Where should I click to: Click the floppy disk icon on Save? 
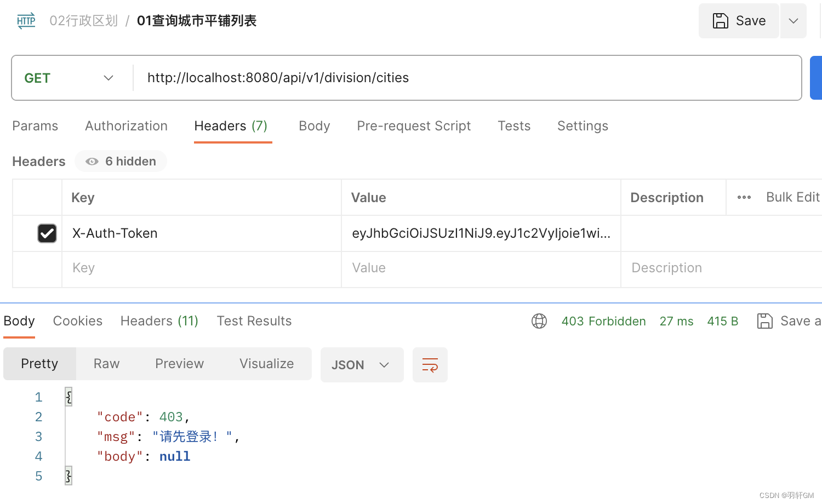[720, 21]
